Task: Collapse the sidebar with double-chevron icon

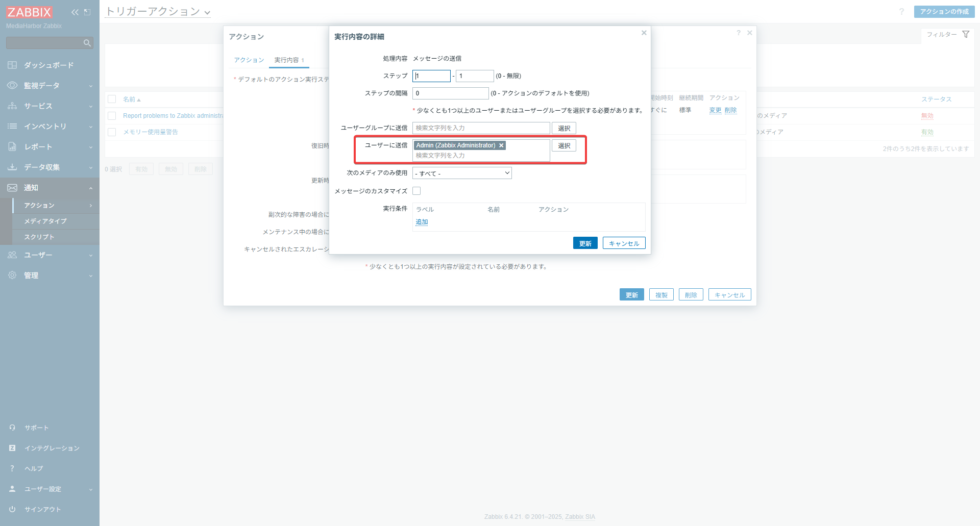Action: pyautogui.click(x=75, y=12)
